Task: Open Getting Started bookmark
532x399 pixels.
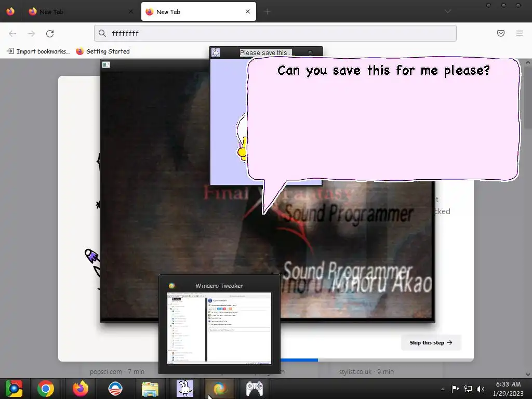Action: [x=103, y=51]
